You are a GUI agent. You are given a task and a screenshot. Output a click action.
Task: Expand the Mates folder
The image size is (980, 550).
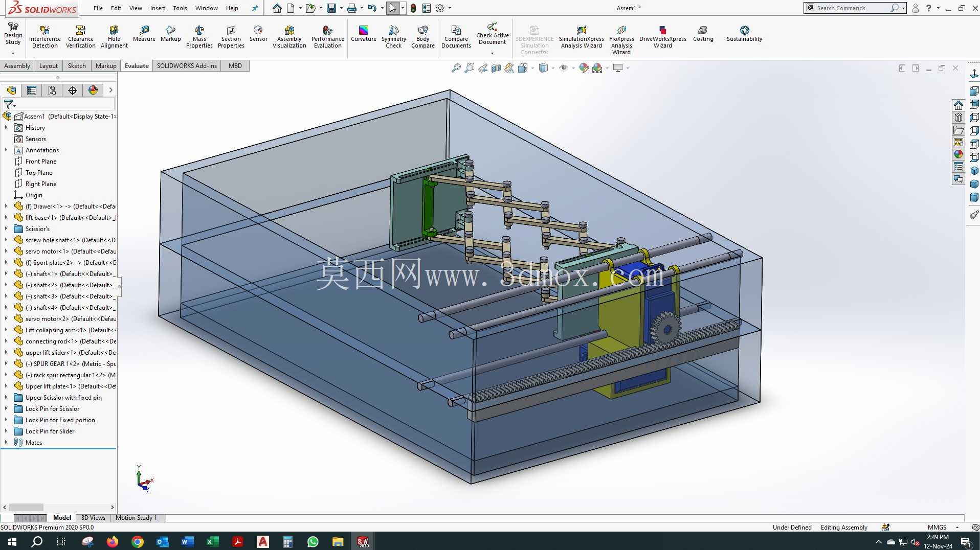point(6,443)
